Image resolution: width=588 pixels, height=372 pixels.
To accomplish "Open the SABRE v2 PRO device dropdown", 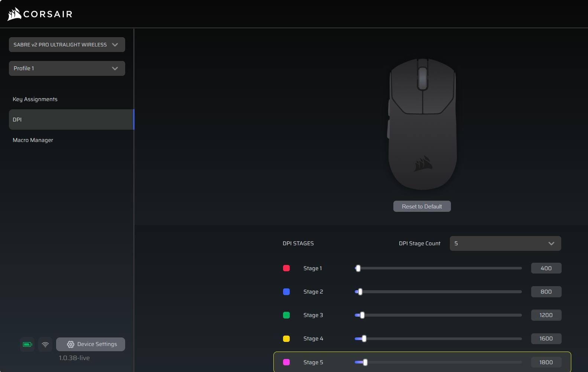I will 67,45.
